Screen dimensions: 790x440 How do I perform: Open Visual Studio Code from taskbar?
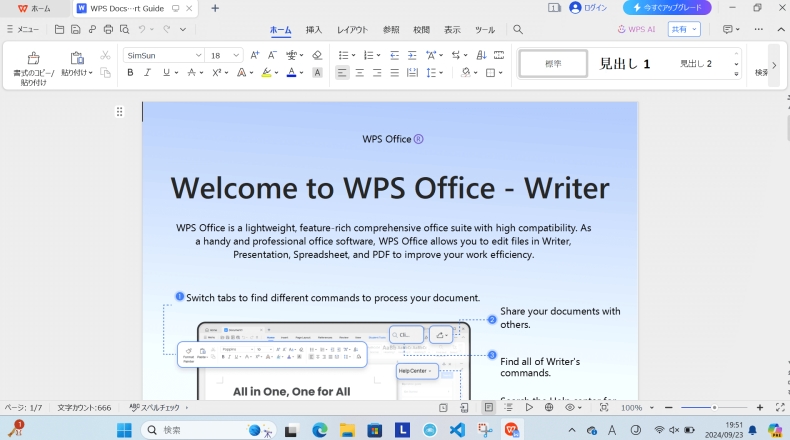click(457, 430)
